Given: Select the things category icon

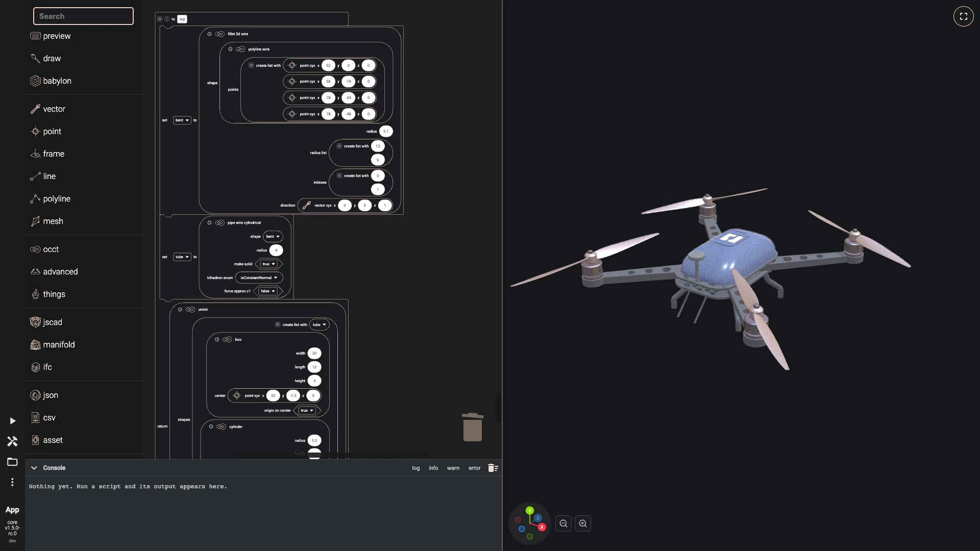Looking at the screenshot, I should click(35, 294).
